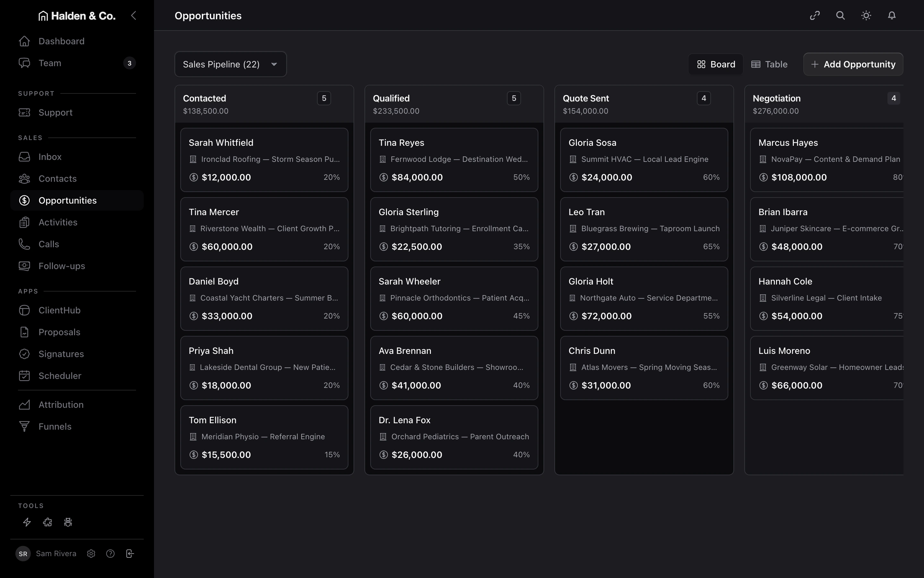Image resolution: width=924 pixels, height=578 pixels.
Task: Open Proposals app
Action: tap(77, 332)
